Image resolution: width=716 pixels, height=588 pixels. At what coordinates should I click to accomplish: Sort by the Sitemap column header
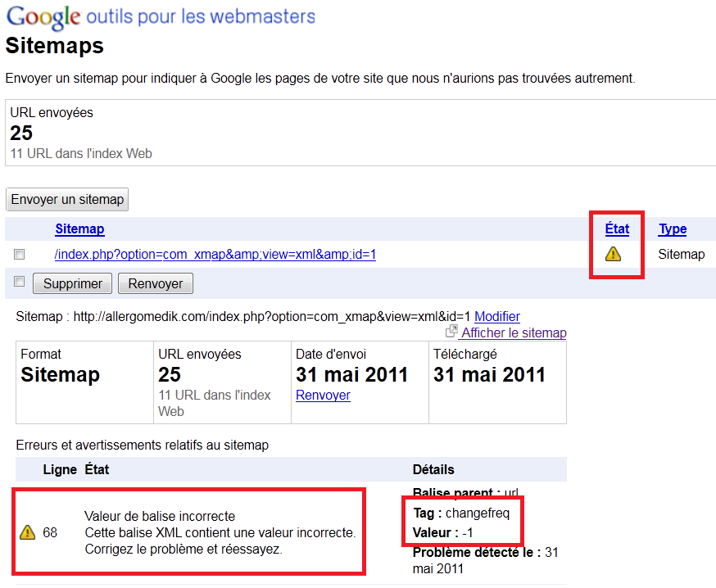point(80,228)
